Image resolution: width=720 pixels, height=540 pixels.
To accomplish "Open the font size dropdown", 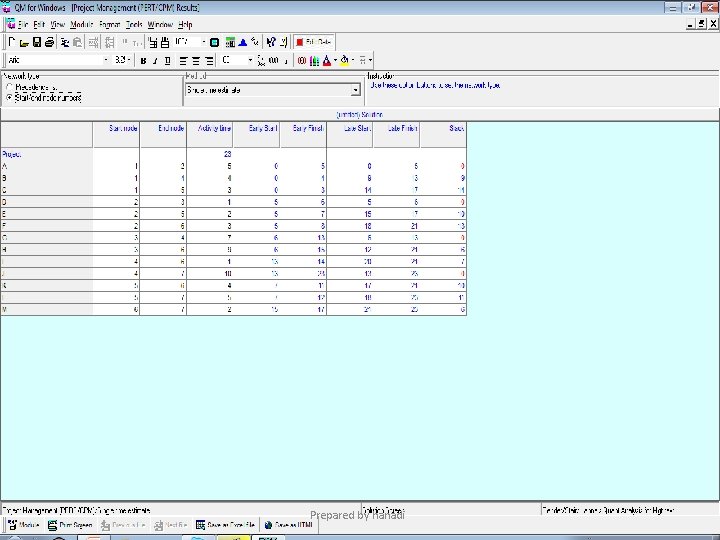I will click(129, 60).
